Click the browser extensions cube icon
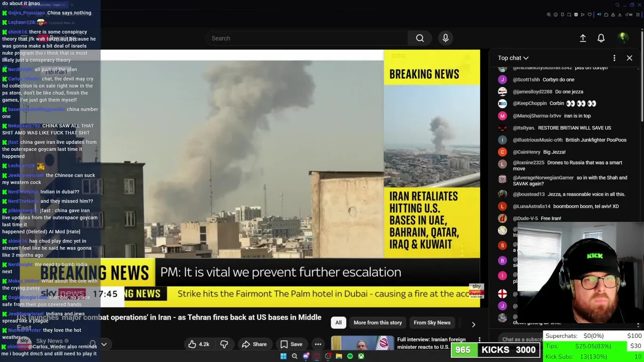 point(606,15)
